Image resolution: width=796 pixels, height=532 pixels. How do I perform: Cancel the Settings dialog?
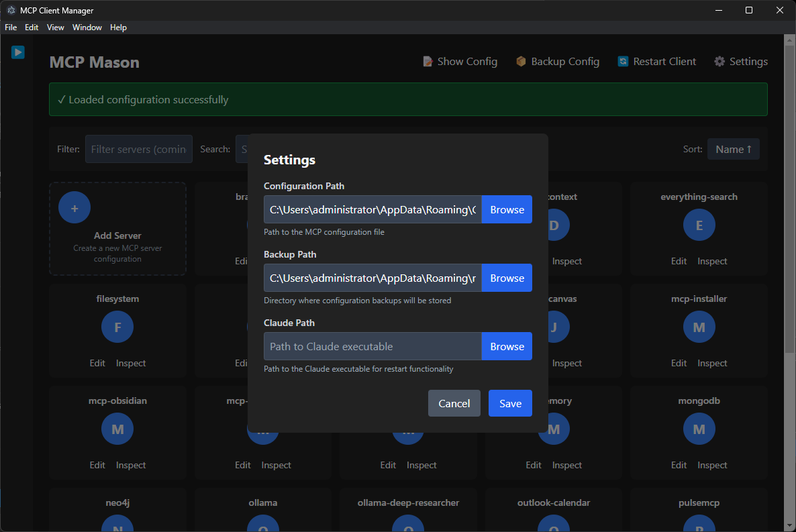pyautogui.click(x=454, y=403)
